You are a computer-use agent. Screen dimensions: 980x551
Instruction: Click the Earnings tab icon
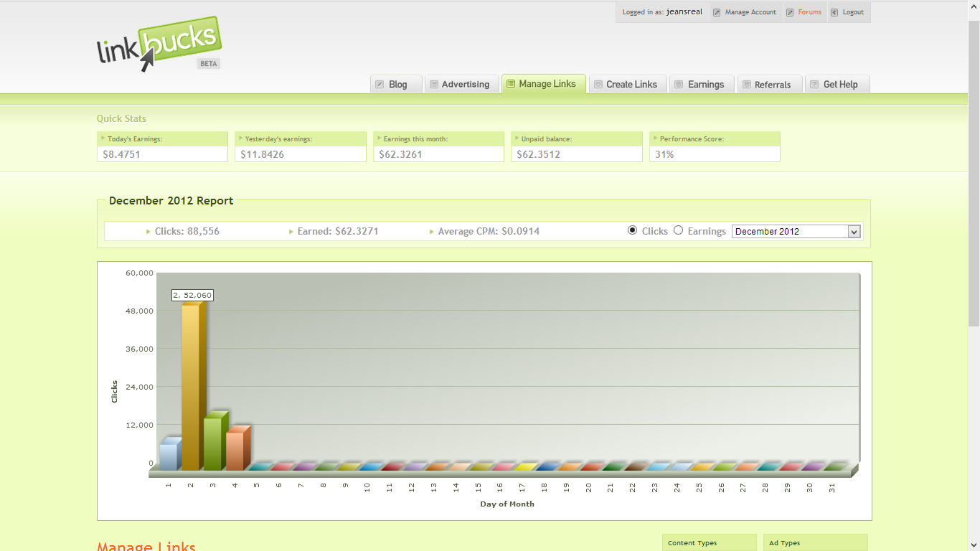pos(679,85)
